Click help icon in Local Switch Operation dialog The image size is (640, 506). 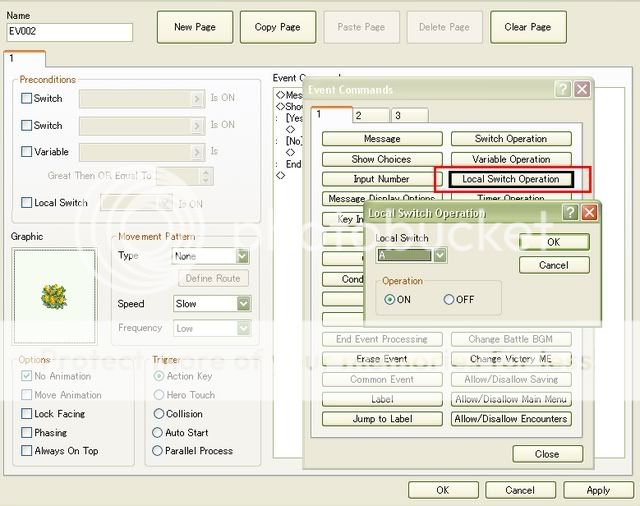pos(570,213)
